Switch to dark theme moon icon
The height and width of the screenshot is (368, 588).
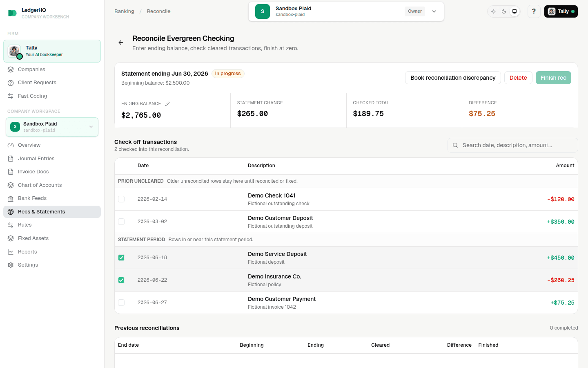point(504,11)
